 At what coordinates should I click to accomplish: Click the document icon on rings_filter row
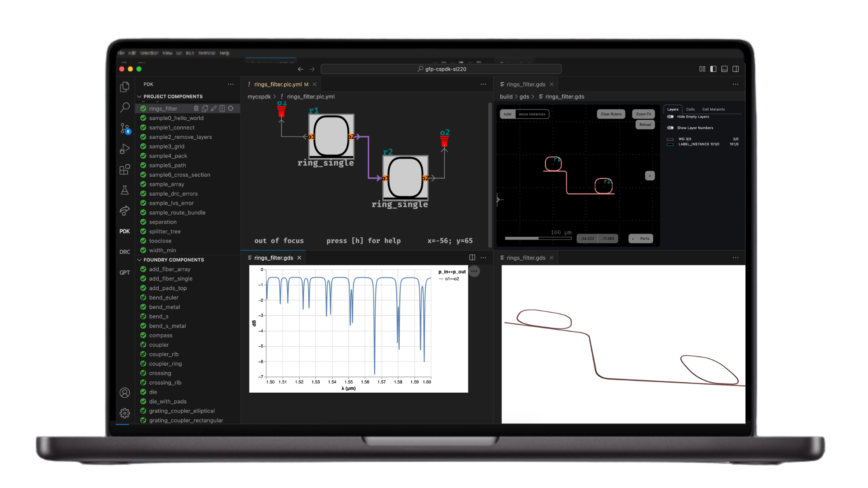222,108
